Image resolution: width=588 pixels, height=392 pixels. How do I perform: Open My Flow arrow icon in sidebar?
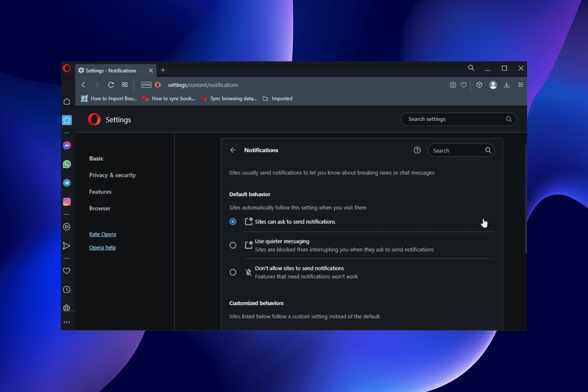point(66,246)
